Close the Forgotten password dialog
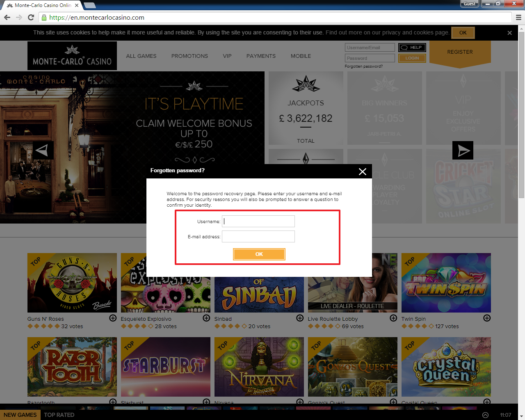 [363, 171]
